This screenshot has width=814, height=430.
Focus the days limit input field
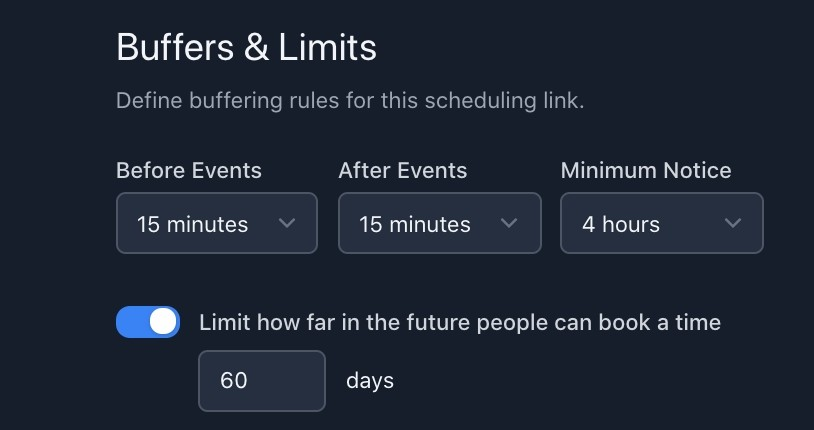click(x=262, y=381)
